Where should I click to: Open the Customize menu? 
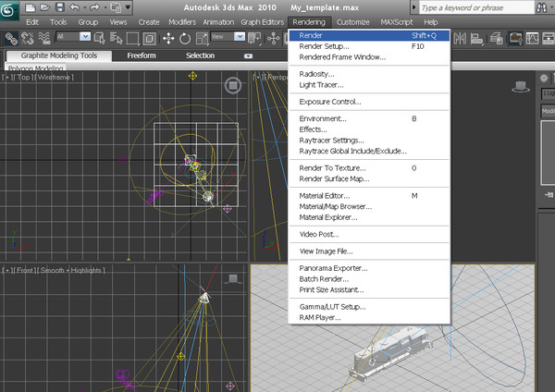tap(353, 22)
